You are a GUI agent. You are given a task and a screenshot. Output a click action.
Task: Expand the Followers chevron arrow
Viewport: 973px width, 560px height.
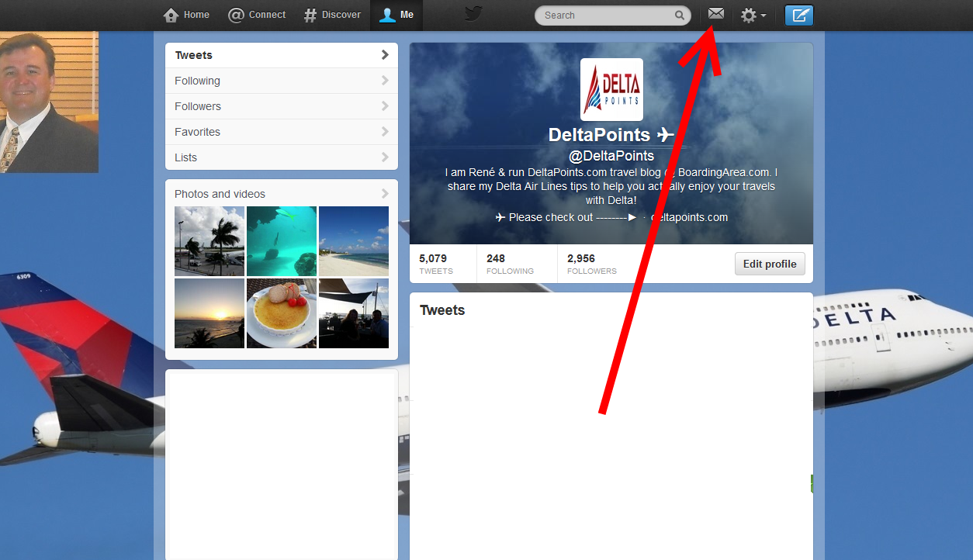click(x=385, y=106)
